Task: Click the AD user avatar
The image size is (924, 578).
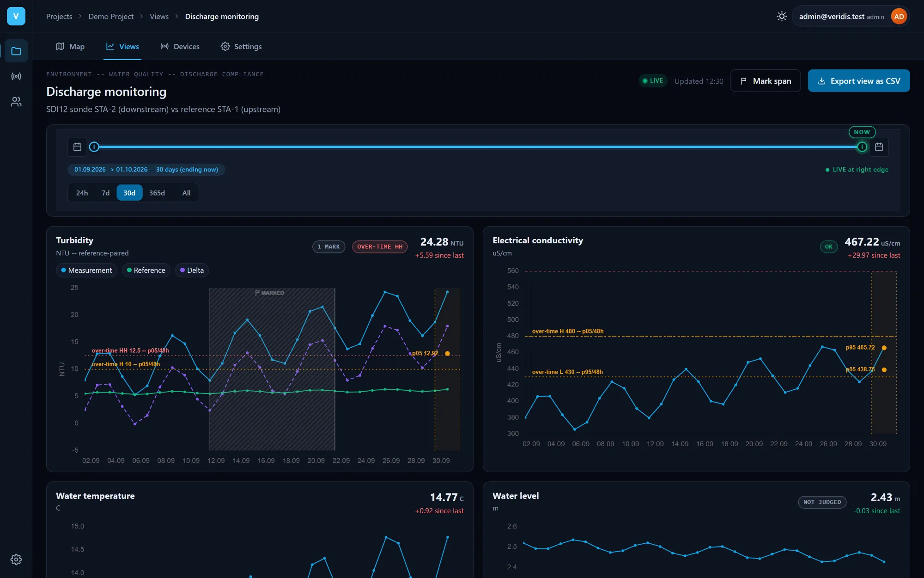Action: click(899, 17)
